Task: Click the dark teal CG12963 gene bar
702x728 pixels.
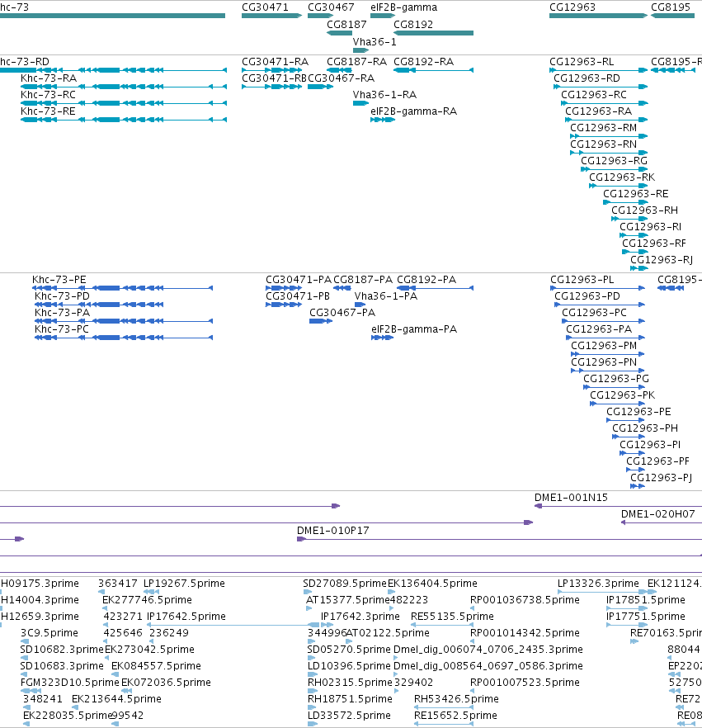Action: pos(598,16)
